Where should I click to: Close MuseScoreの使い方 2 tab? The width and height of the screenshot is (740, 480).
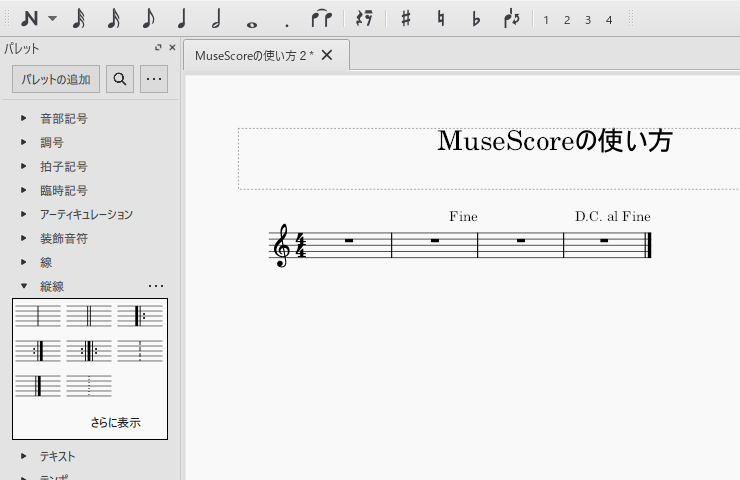click(327, 55)
